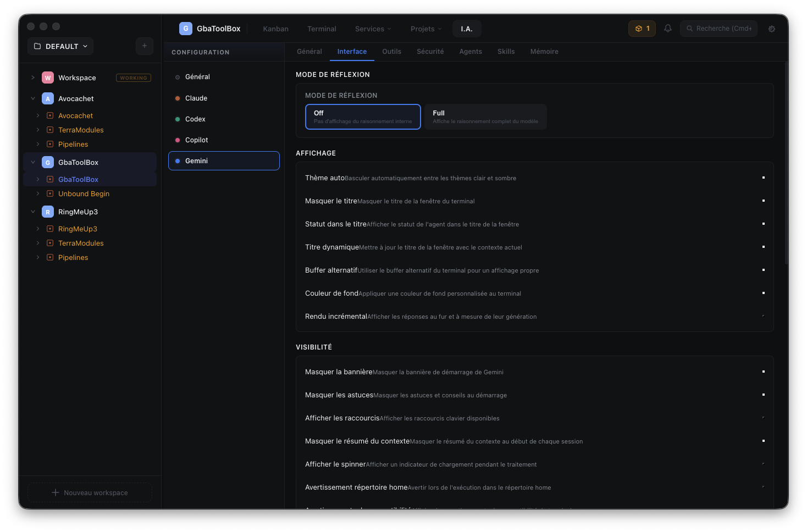Open the package notifications badge showing 1
Viewport: 807px width, 532px height.
[x=642, y=29]
